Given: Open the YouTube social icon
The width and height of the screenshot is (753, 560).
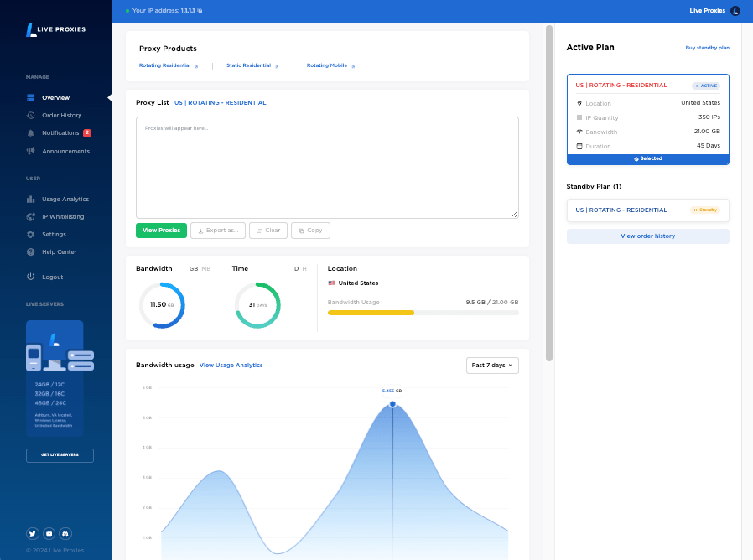Looking at the screenshot, I should point(49,533).
